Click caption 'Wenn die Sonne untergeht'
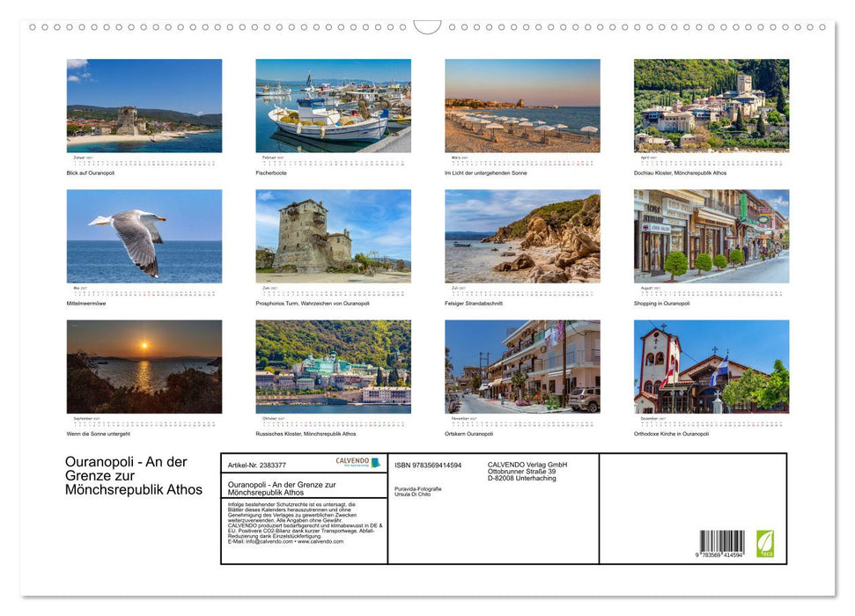 [98, 434]
